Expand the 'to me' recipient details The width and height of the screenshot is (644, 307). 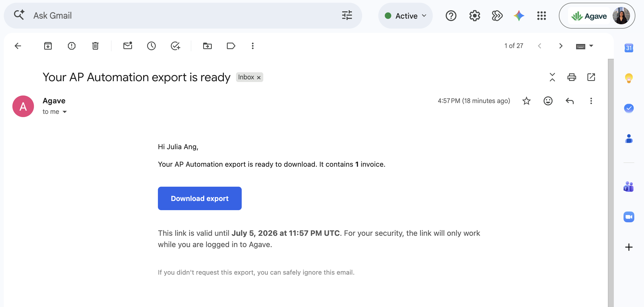(65, 112)
